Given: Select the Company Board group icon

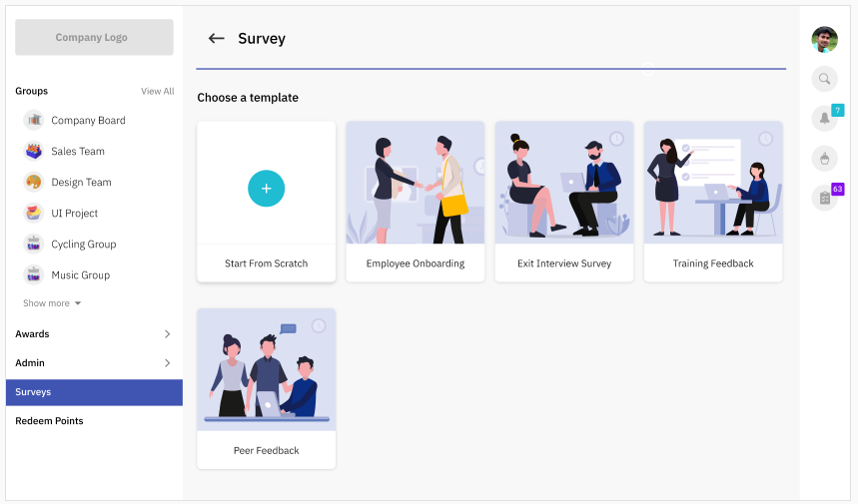Looking at the screenshot, I should coord(34,120).
